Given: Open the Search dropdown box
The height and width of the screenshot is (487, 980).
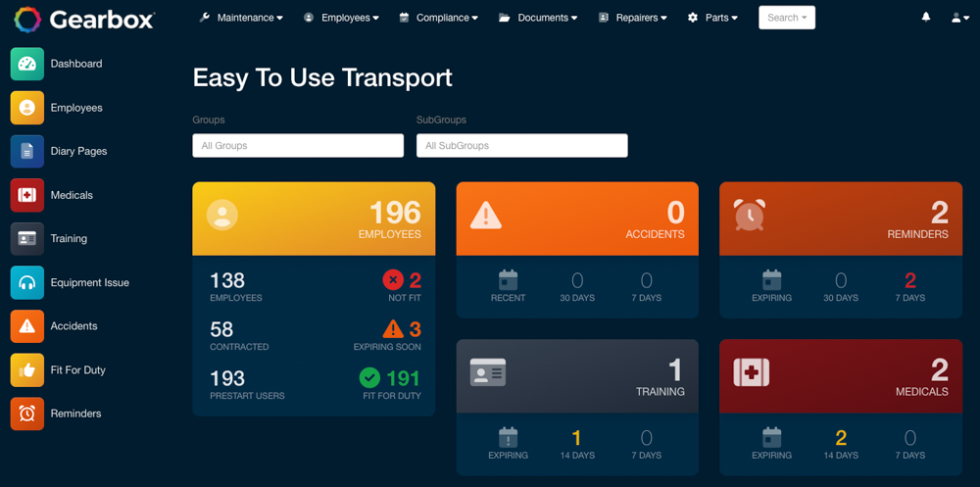Looking at the screenshot, I should click(787, 18).
